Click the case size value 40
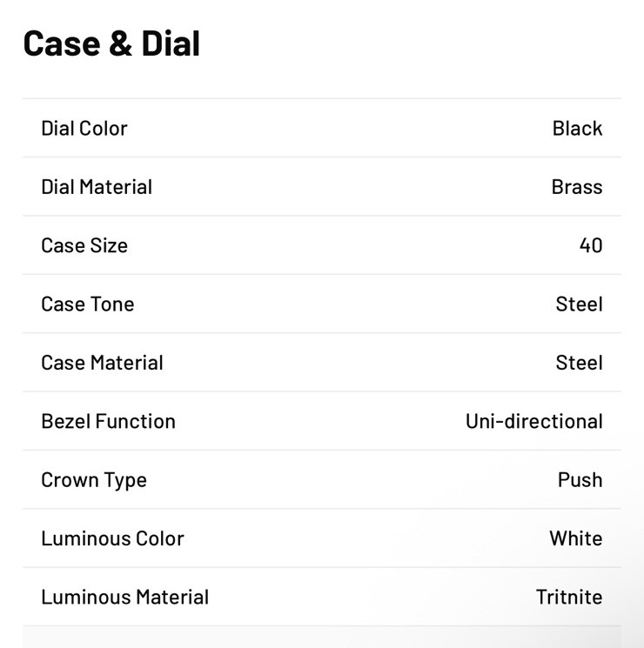Image resolution: width=644 pixels, height=648 pixels. pos(591,245)
